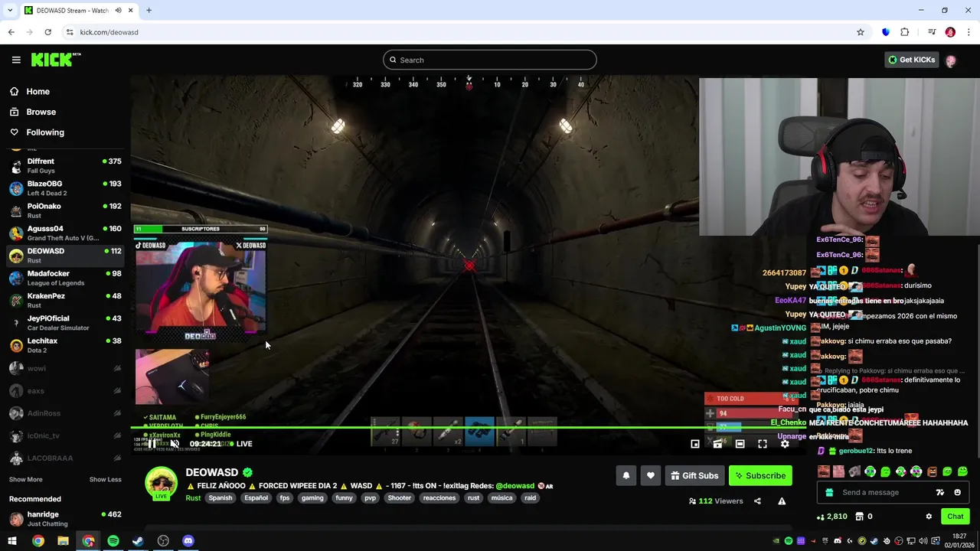Screen dimensions: 980x551
Task: Select the música tag
Action: 502,498
